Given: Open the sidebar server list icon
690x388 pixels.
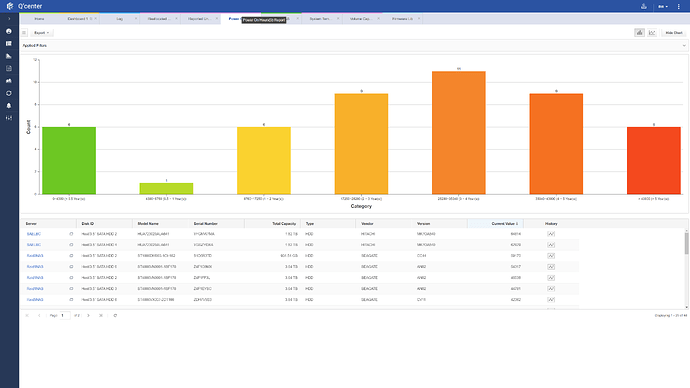Looking at the screenshot, I should [x=9, y=44].
